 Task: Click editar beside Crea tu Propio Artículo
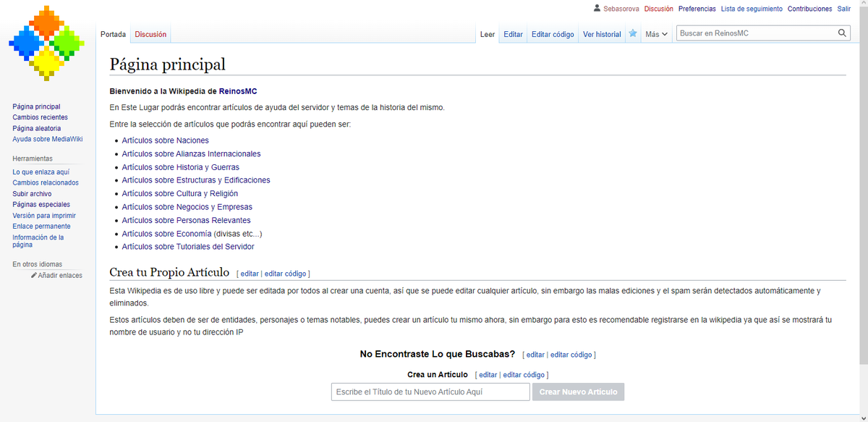tap(250, 274)
